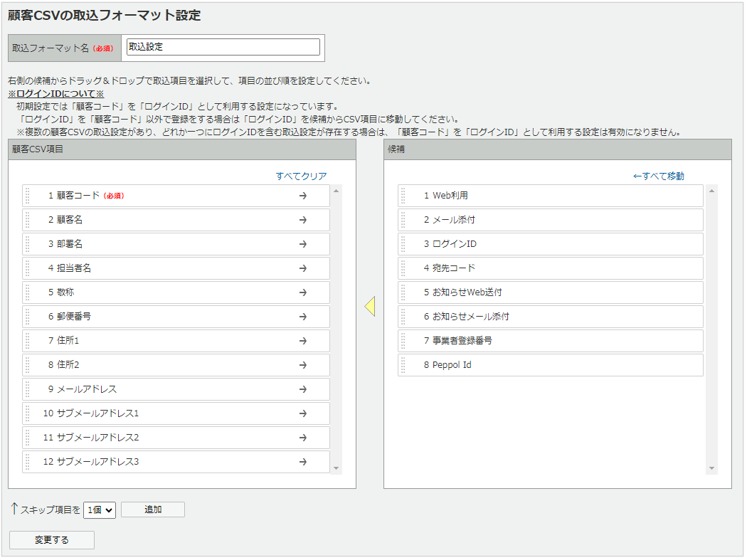
Task: Move 敬称 to candidates with its arrow
Action: pos(304,292)
